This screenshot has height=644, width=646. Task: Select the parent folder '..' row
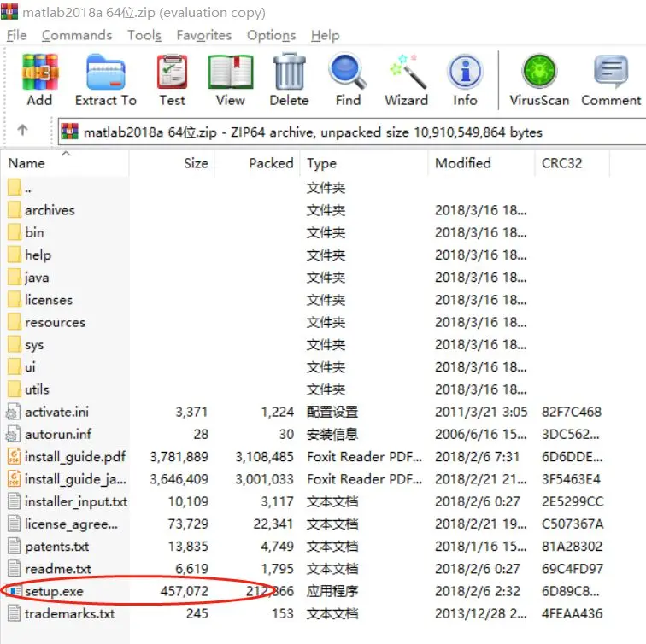(x=305, y=188)
